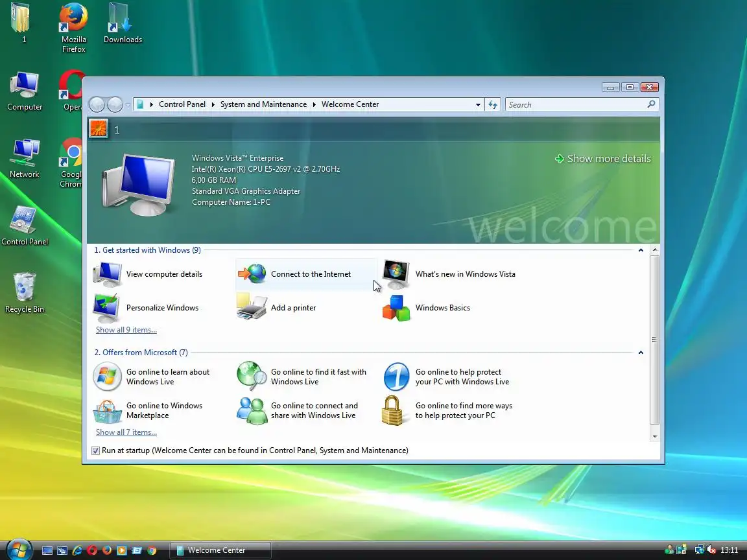Select connect and share with Windows Live icon

pyautogui.click(x=252, y=410)
